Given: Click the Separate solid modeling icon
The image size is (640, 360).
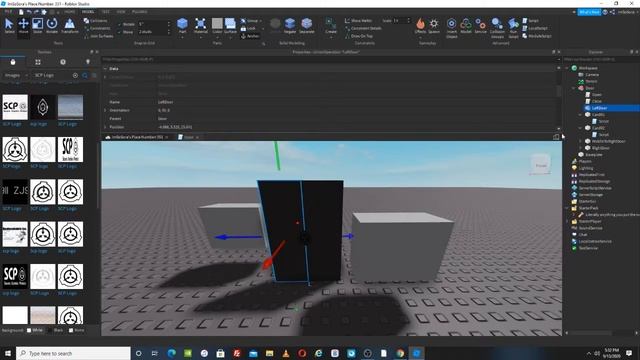Looking at the screenshot, I should tap(307, 26).
